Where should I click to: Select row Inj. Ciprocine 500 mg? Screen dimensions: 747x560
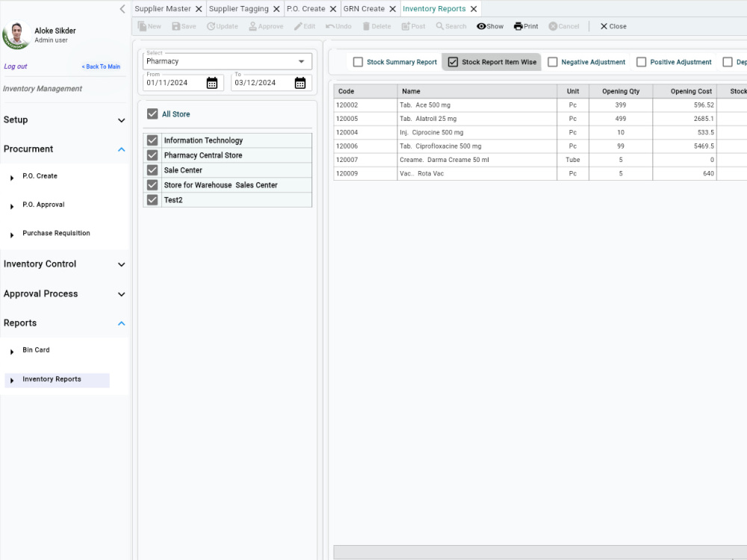click(540, 133)
